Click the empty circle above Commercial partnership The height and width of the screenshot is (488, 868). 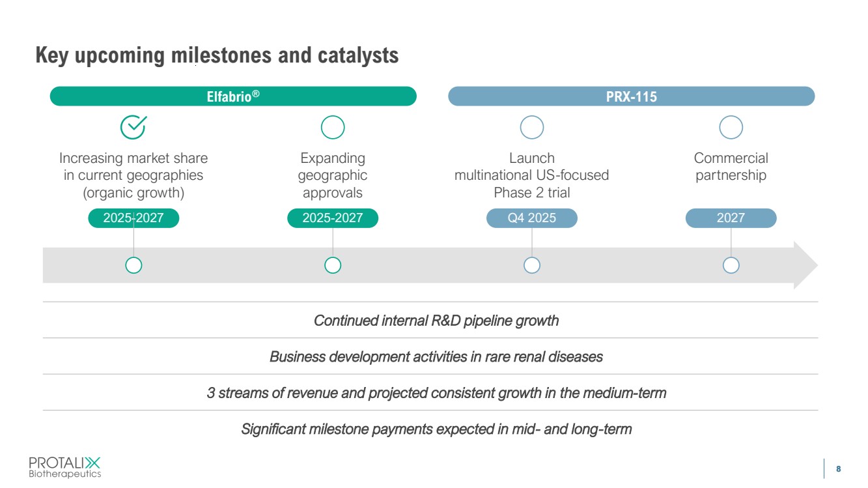(731, 128)
